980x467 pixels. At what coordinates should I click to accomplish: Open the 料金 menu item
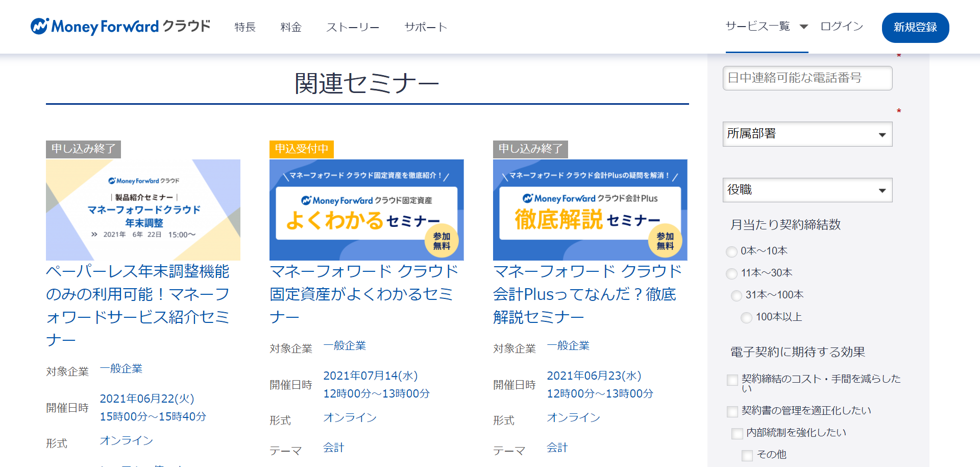[x=291, y=27]
